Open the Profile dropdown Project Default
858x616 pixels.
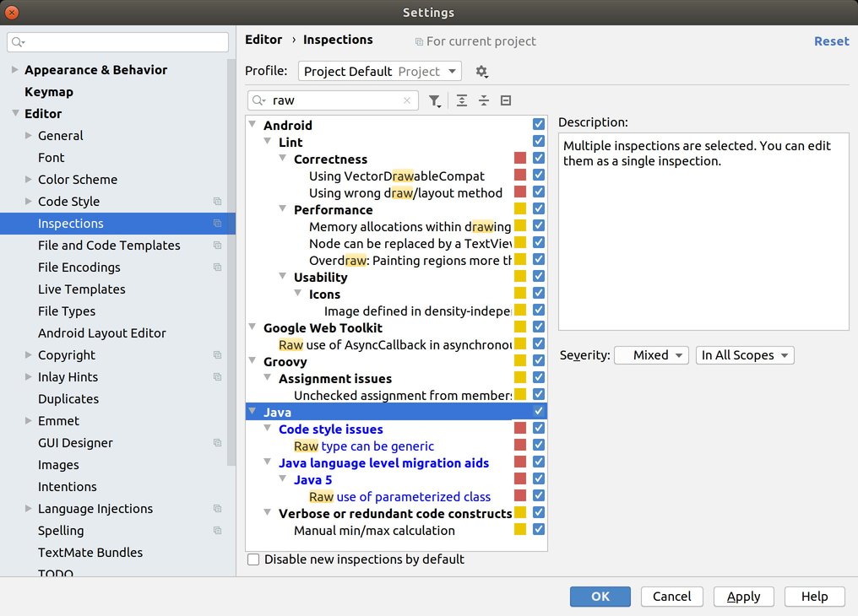[x=380, y=72]
